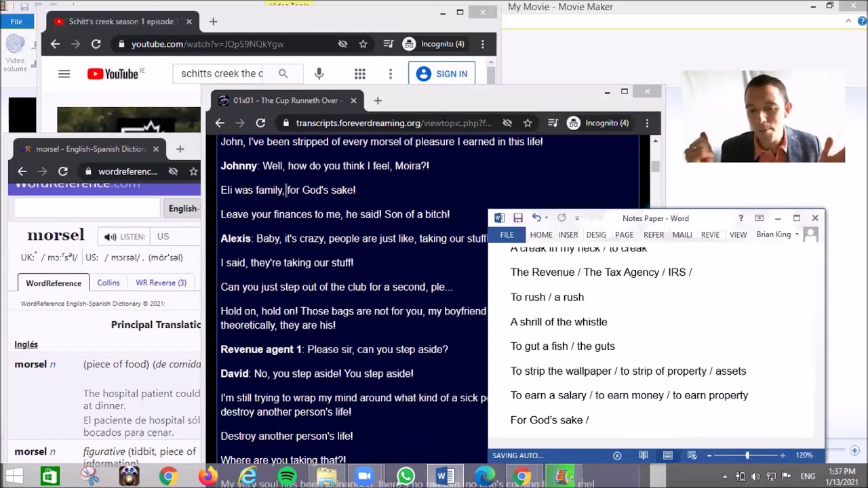Click the Word zoom slider handle
This screenshot has width=868, height=488.
(x=747, y=455)
